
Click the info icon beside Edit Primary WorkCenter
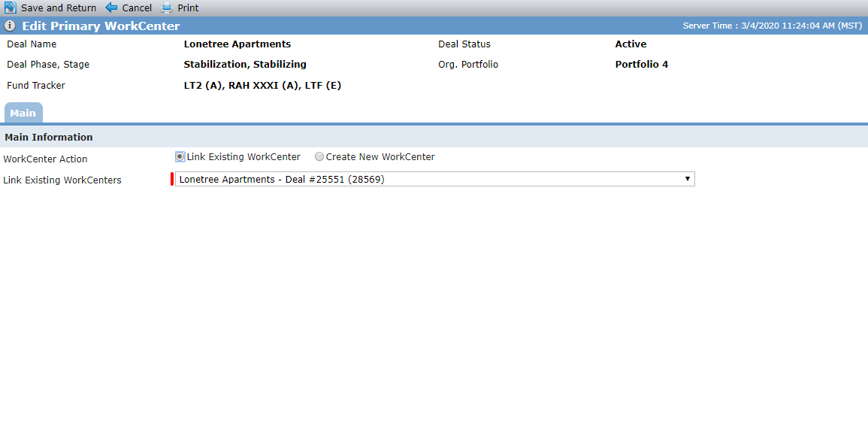pyautogui.click(x=10, y=26)
